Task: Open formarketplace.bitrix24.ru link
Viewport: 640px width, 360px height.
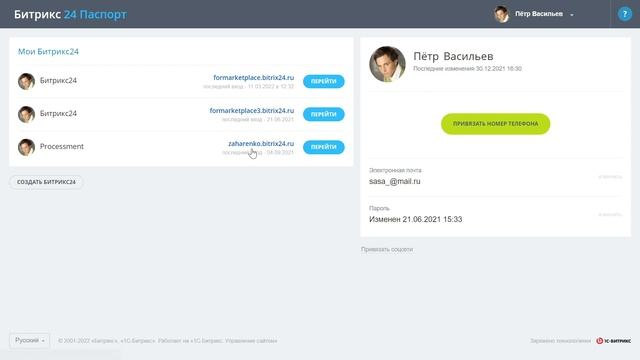Action: coord(253,78)
